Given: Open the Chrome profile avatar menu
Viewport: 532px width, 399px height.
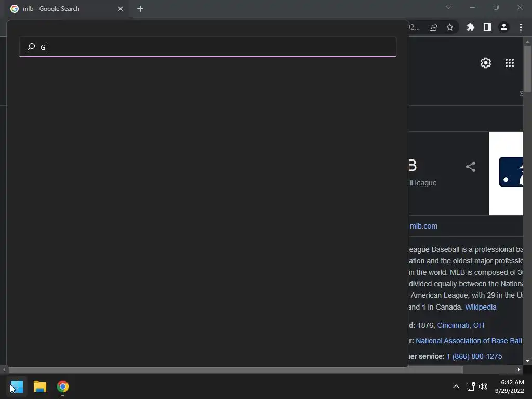Looking at the screenshot, I should pos(504,27).
